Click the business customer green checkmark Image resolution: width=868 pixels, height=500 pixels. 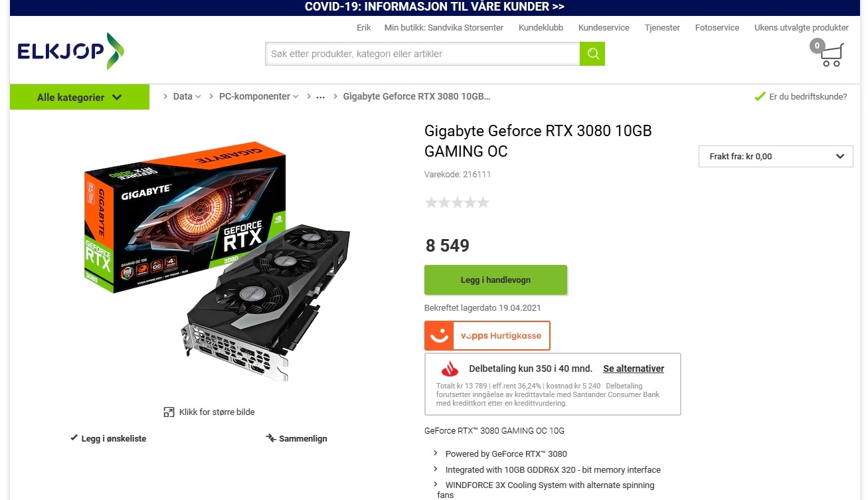pos(760,97)
